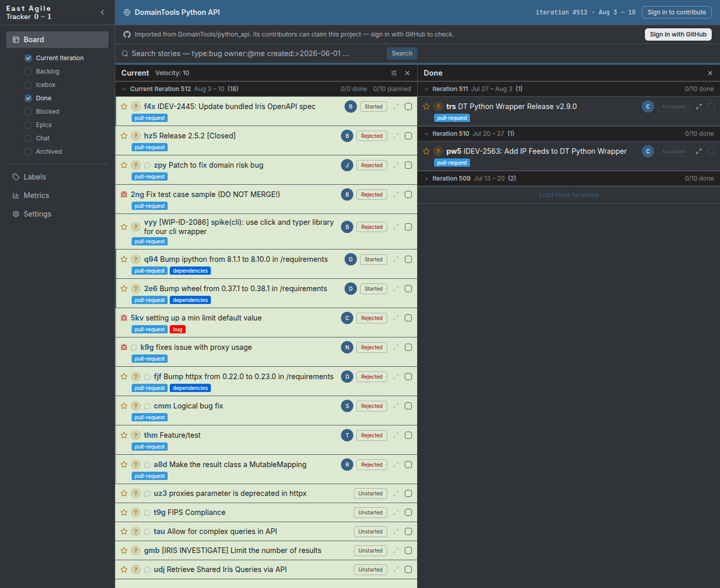
Task: Click the globe icon beside DomainTools Python API
Action: pyautogui.click(x=127, y=12)
